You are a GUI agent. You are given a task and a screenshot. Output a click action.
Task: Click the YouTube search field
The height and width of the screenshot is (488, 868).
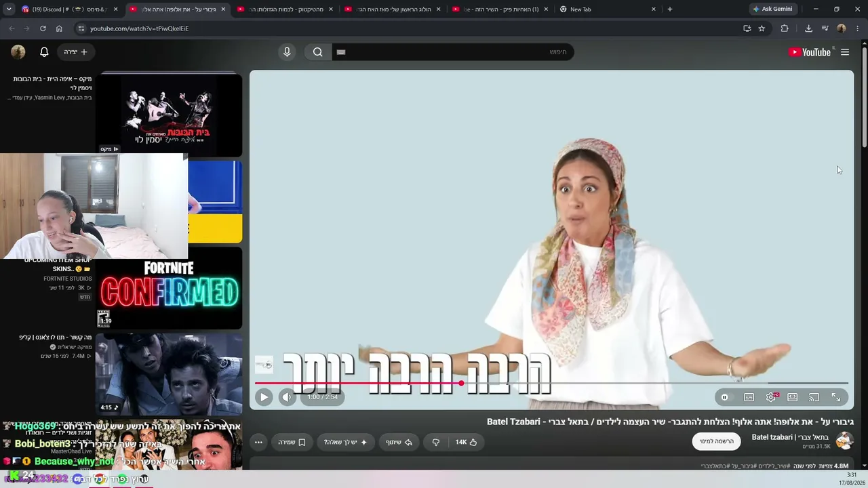click(452, 52)
